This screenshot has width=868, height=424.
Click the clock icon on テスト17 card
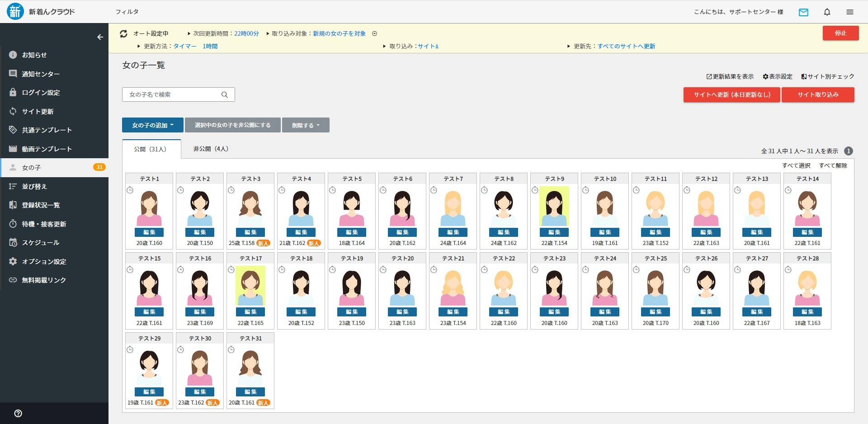[231, 270]
